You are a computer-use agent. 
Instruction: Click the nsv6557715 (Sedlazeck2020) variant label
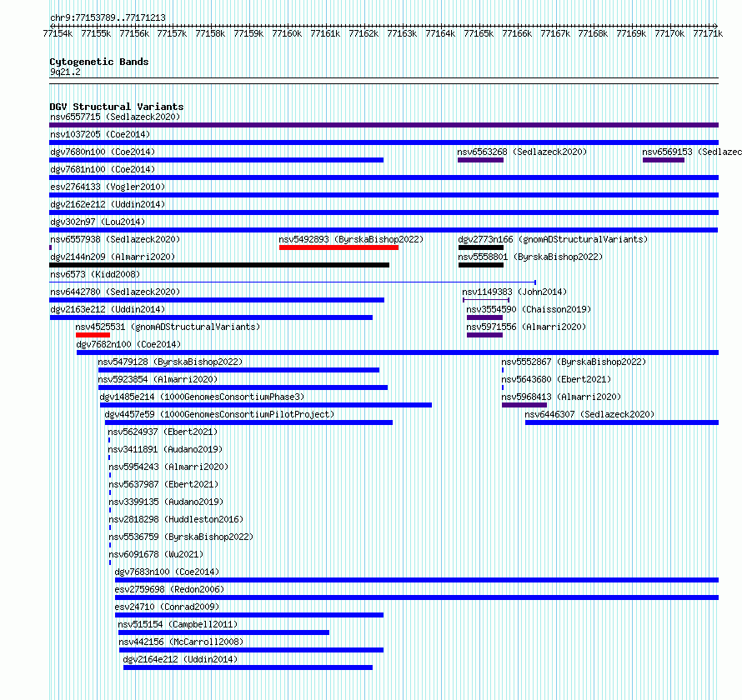[115, 117]
